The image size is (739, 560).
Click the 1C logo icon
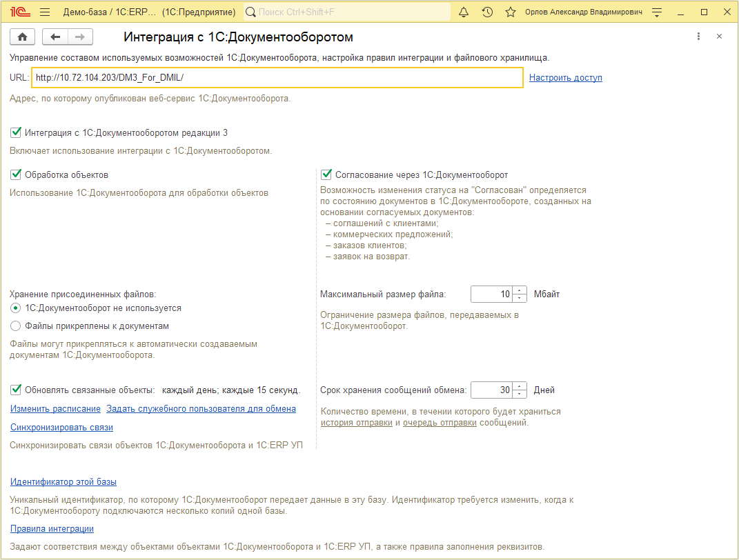(20, 12)
